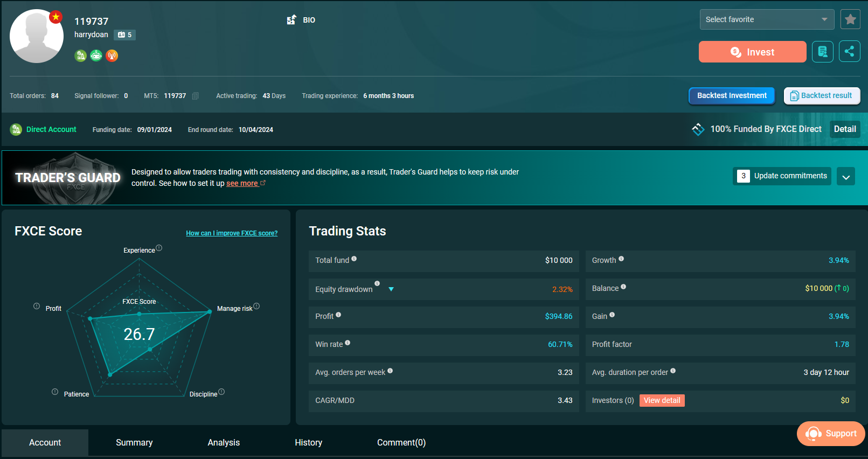Click the document report icon beside Invest

click(823, 52)
